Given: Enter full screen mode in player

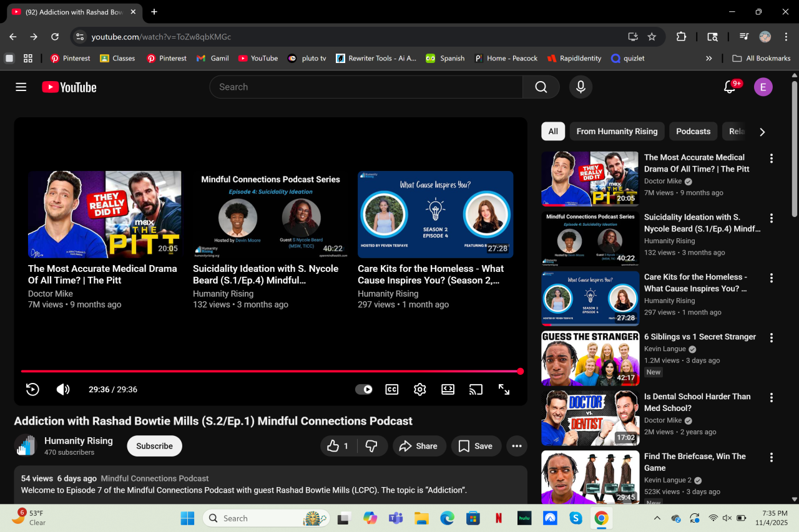Looking at the screenshot, I should 504,389.
